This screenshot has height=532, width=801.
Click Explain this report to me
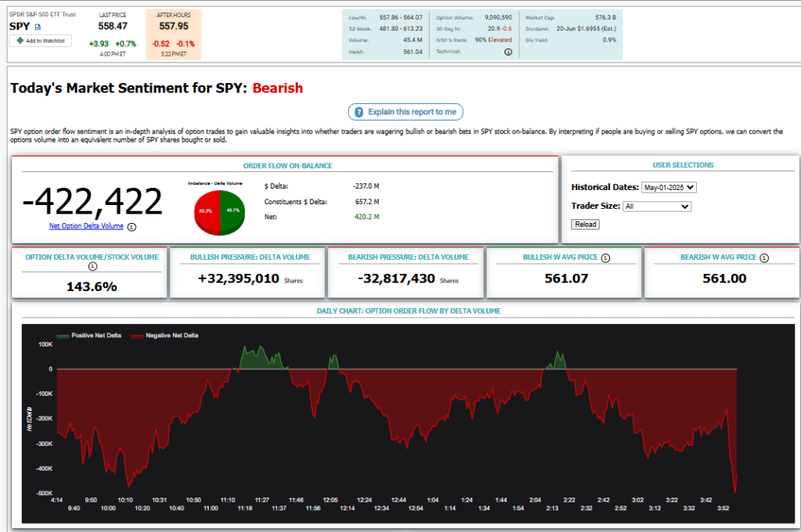click(x=406, y=112)
